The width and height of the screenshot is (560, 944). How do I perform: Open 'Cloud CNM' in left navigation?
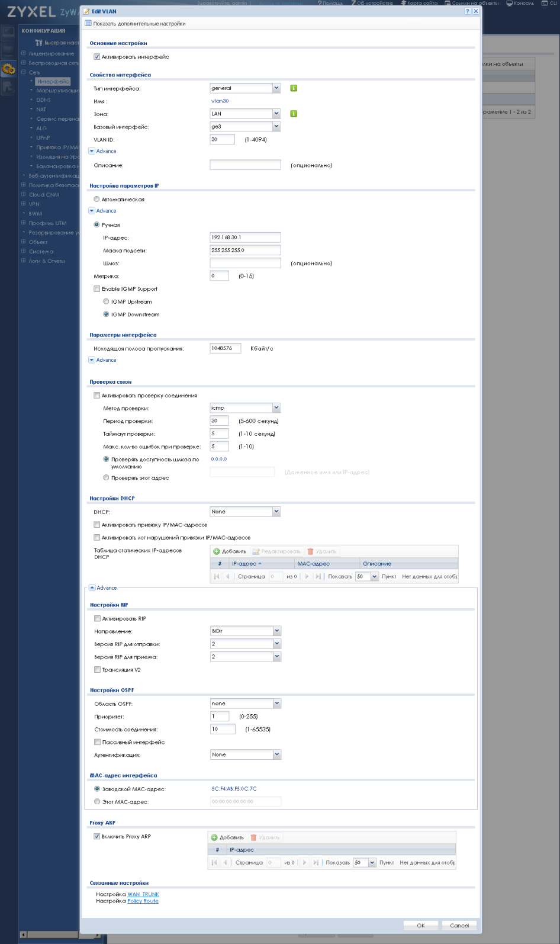[44, 195]
